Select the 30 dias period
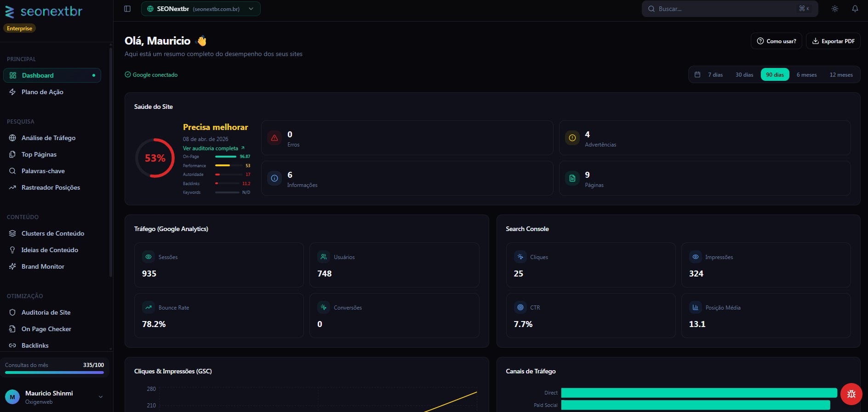868x412 pixels. (744, 75)
